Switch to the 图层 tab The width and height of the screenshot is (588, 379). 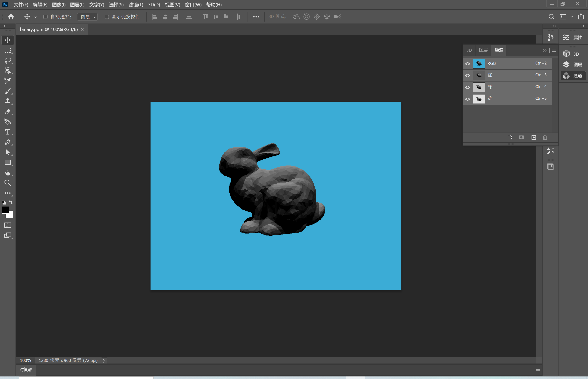pos(483,50)
